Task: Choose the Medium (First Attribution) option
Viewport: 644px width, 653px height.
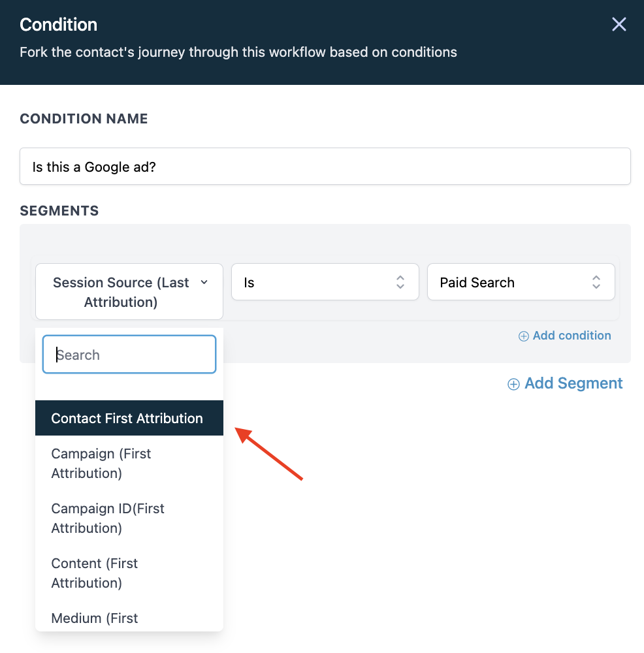Action: pyautogui.click(x=95, y=618)
